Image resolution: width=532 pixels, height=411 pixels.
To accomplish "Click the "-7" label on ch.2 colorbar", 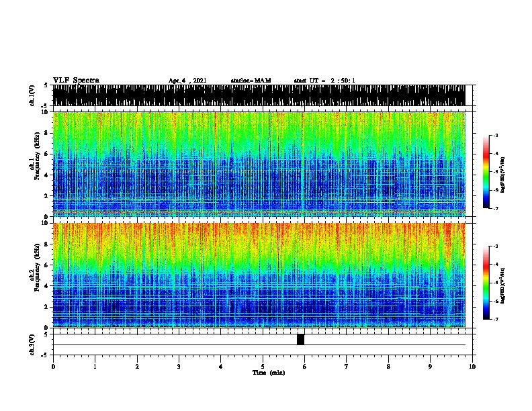I will 496,319.
